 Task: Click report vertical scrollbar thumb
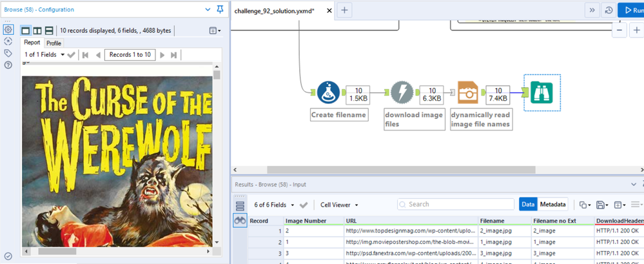[217, 75]
